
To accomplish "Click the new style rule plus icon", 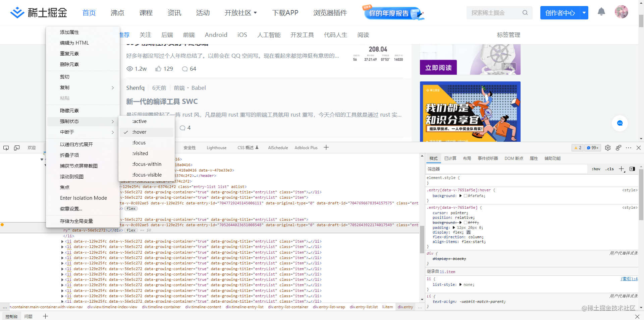I will point(622,169).
